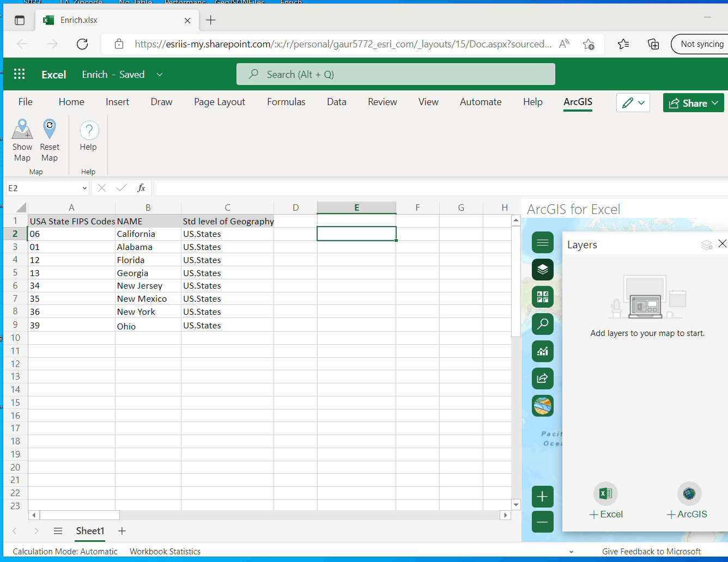Click the browser forward arrow
Viewport: 728px width, 562px height.
pos(52,44)
